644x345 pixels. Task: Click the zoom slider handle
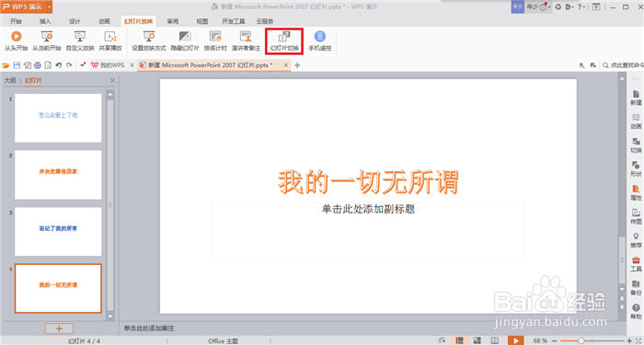pyautogui.click(x=581, y=340)
